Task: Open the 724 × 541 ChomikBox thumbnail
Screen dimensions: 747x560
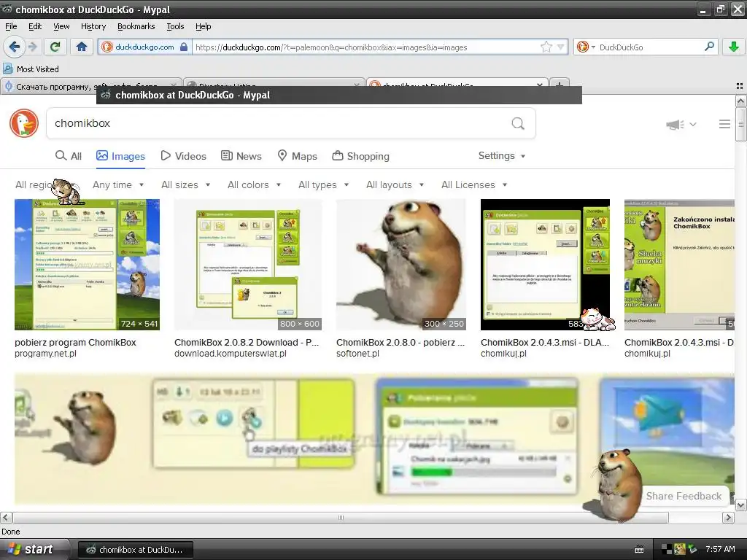Action: point(88,265)
